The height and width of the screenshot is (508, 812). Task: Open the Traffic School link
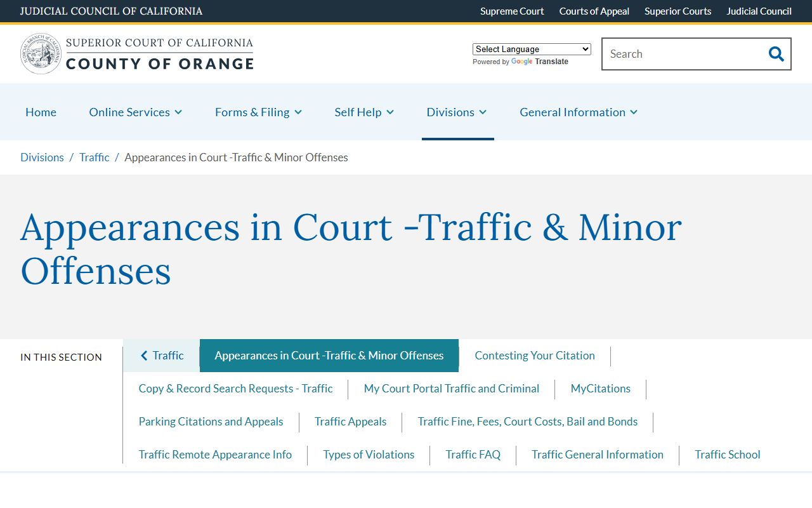[728, 455]
